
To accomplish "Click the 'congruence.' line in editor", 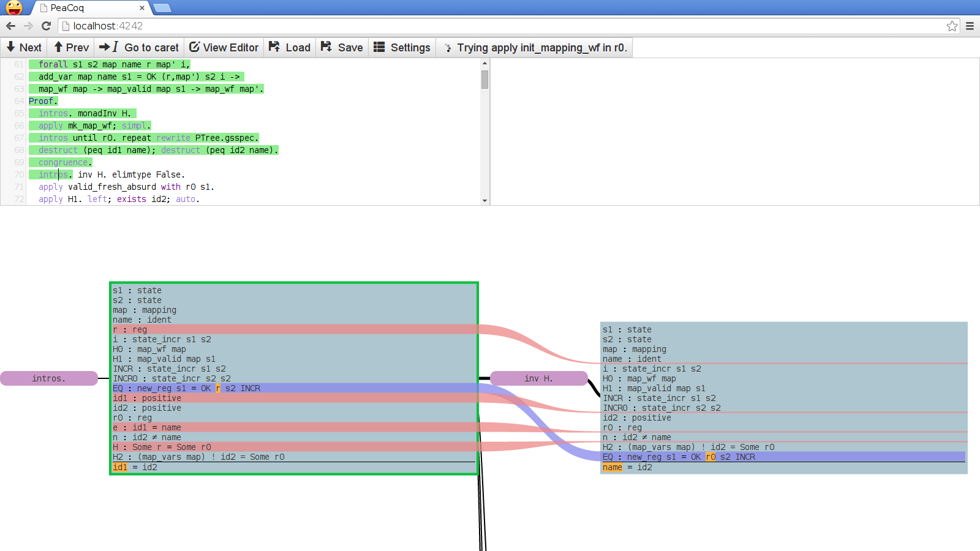I will pyautogui.click(x=65, y=162).
